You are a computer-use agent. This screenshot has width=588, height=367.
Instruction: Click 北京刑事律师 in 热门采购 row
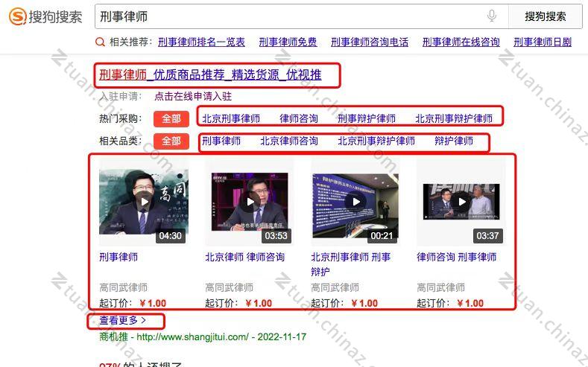pos(231,118)
